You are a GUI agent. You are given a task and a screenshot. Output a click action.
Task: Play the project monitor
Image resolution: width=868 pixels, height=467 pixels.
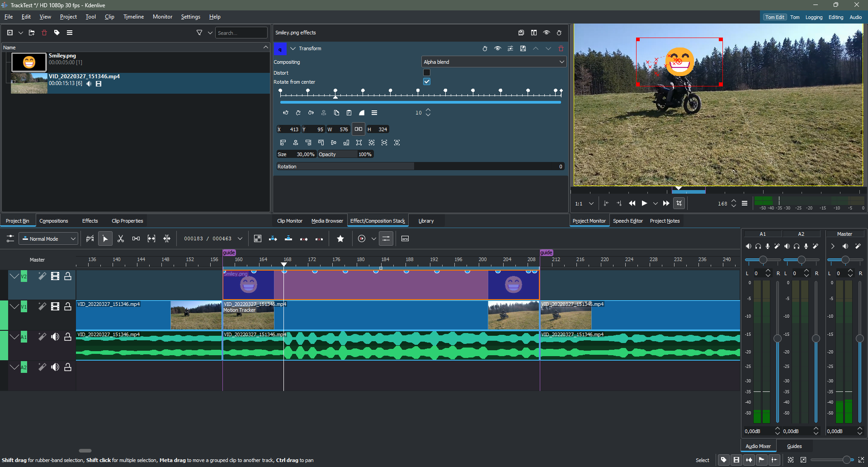644,203
